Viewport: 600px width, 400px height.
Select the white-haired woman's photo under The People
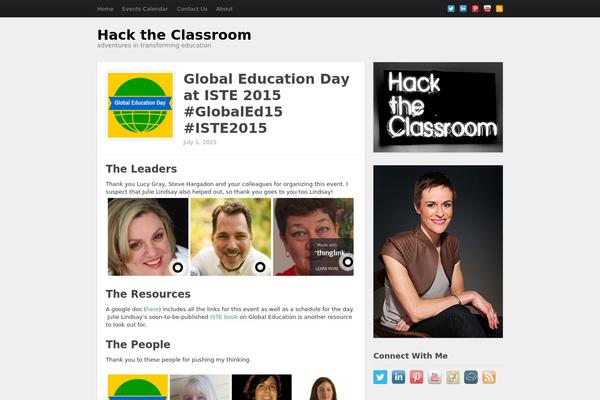[x=200, y=387]
